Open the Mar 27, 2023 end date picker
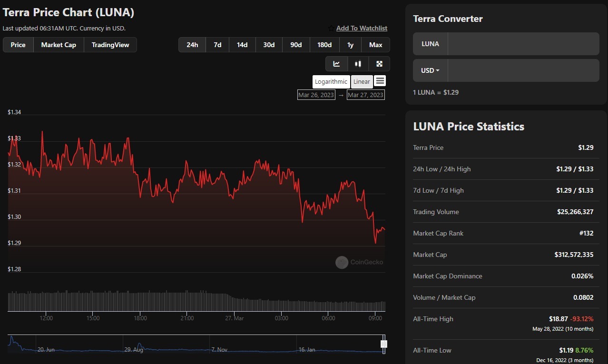 pyautogui.click(x=365, y=95)
